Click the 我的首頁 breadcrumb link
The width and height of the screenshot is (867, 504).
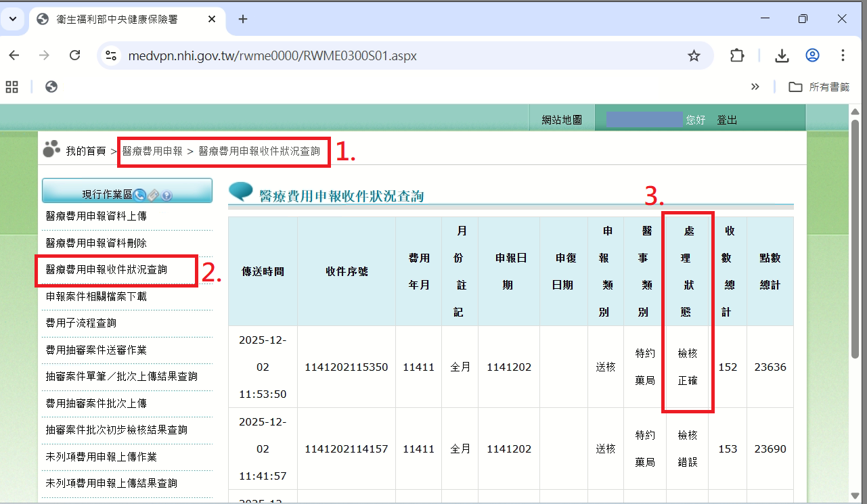click(86, 151)
